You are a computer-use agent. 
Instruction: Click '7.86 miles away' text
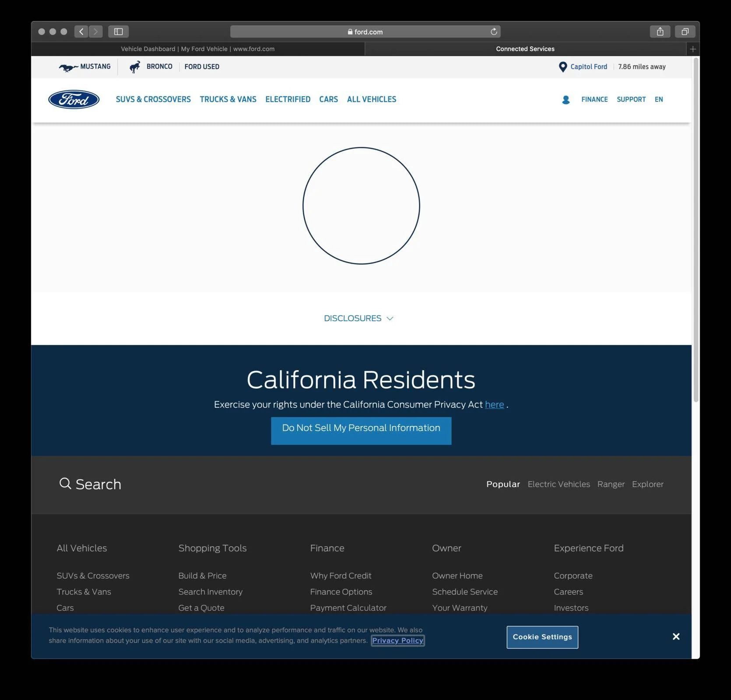pos(642,67)
